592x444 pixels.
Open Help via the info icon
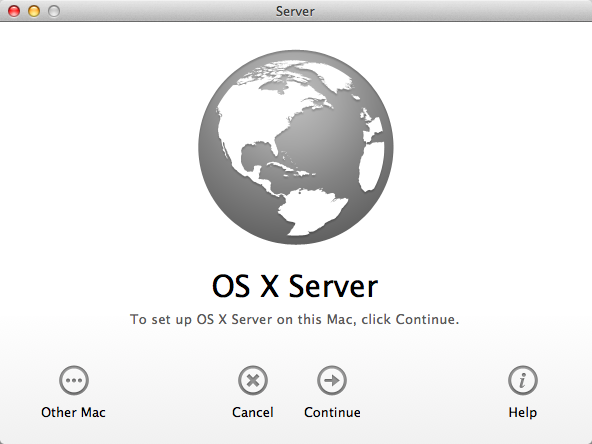523,380
